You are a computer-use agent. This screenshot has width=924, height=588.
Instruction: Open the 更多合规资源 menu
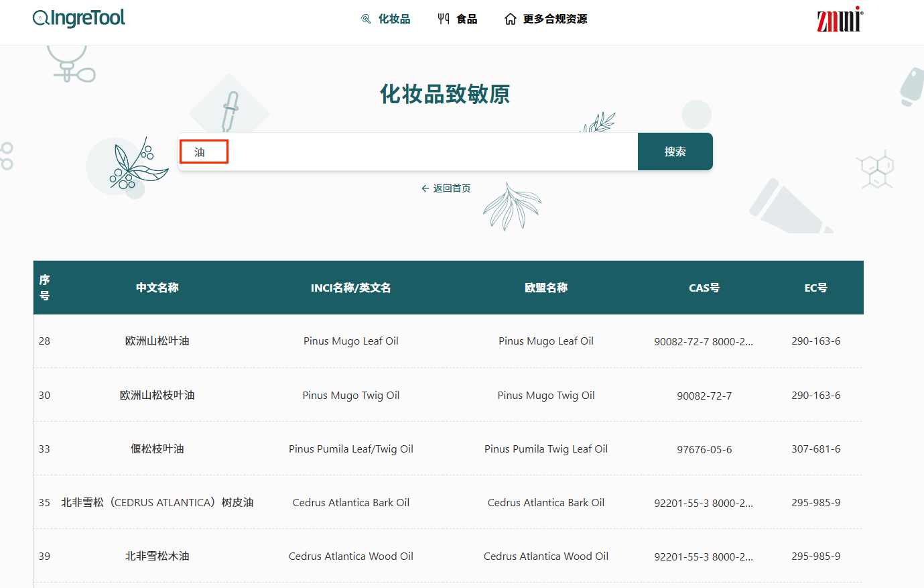click(555, 19)
